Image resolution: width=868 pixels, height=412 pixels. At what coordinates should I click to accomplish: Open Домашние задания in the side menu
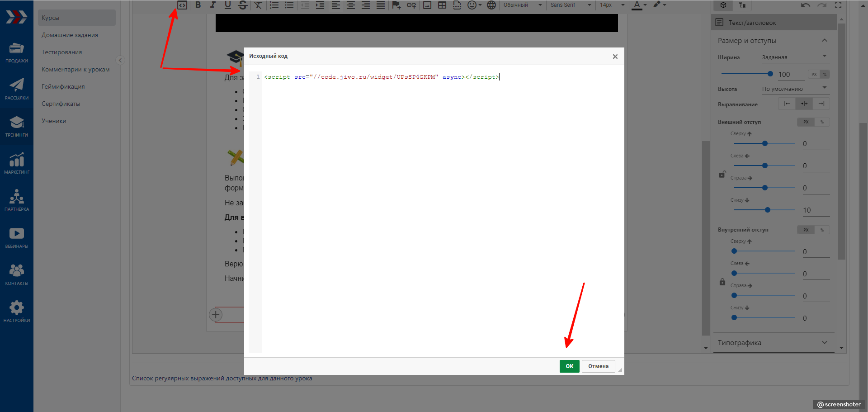pyautogui.click(x=70, y=35)
